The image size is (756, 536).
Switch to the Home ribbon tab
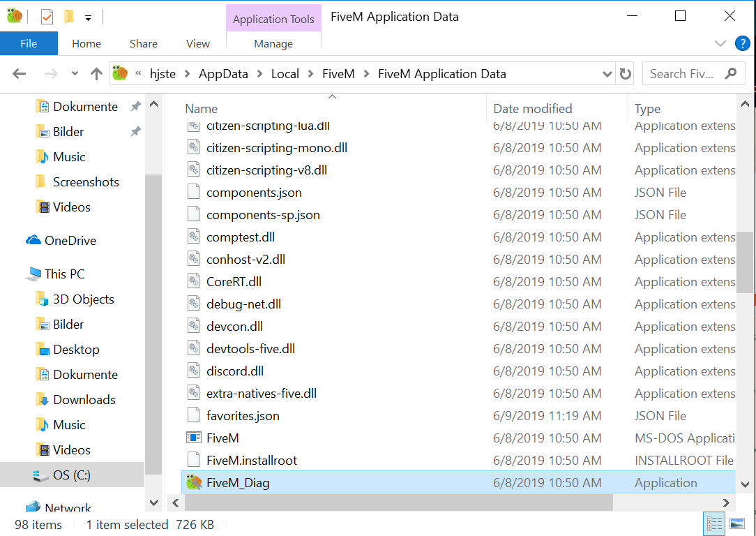86,43
